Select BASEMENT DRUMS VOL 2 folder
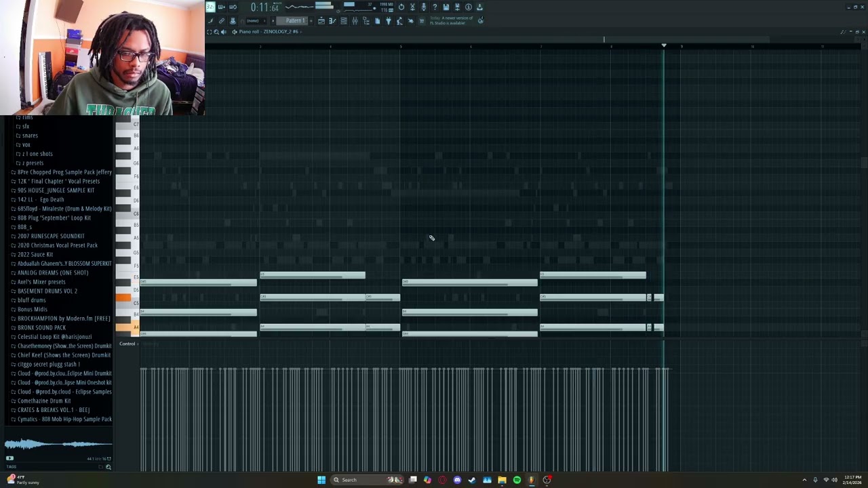This screenshot has width=868, height=488. (47, 291)
